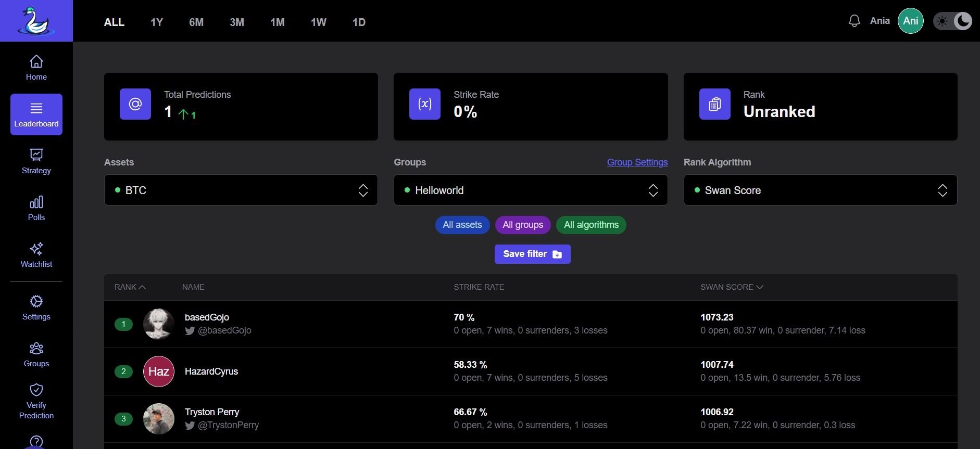Click the 66.67 % strike rate value
Image resolution: width=980 pixels, height=449 pixels.
470,412
